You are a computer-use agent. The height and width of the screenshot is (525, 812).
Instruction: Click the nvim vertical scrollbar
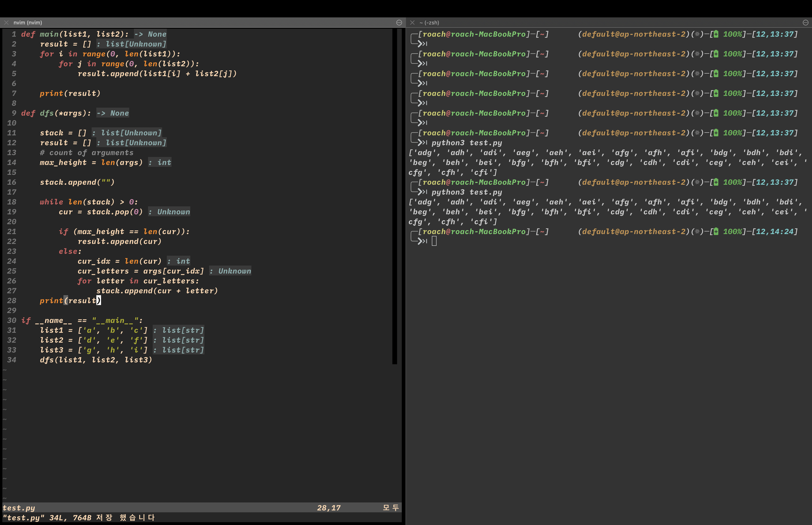coord(394,196)
